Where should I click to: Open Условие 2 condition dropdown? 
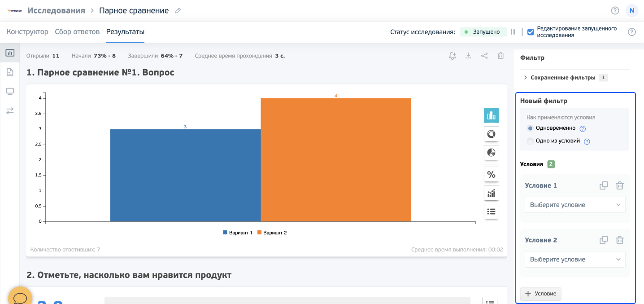575,260
